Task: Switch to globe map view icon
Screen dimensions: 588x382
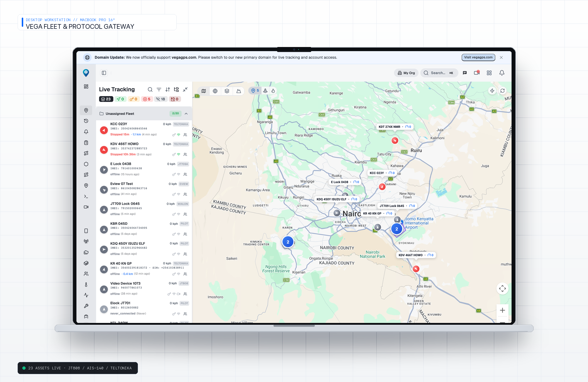Action: (x=215, y=91)
